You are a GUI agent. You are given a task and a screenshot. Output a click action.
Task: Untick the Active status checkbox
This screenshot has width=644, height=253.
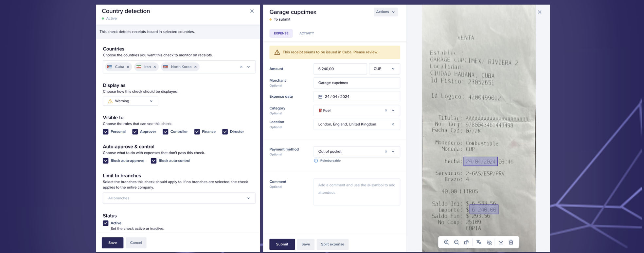pyautogui.click(x=106, y=223)
